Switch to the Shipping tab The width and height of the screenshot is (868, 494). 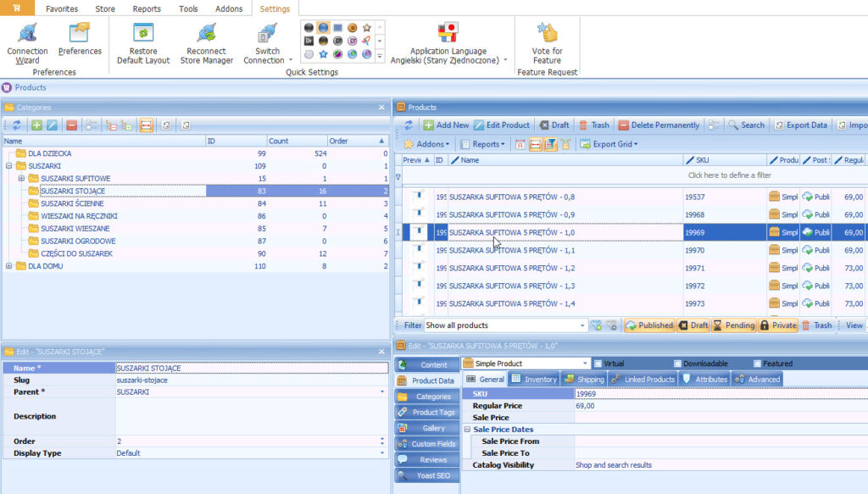(x=584, y=379)
